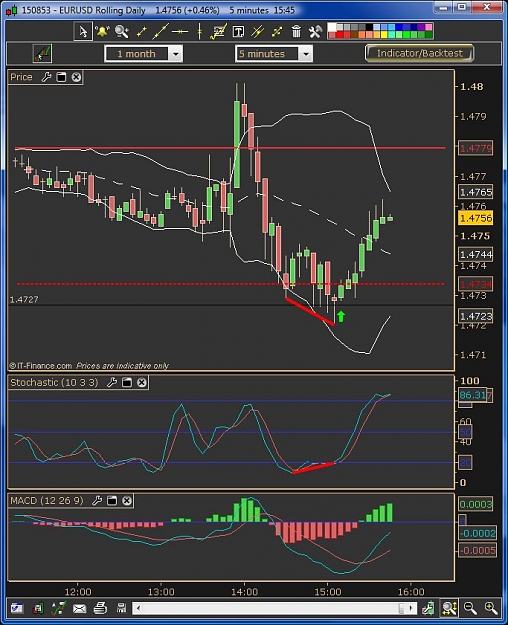Click the horizontal scrollbar right arrow
The height and width of the screenshot is (625, 508).
coord(411,608)
